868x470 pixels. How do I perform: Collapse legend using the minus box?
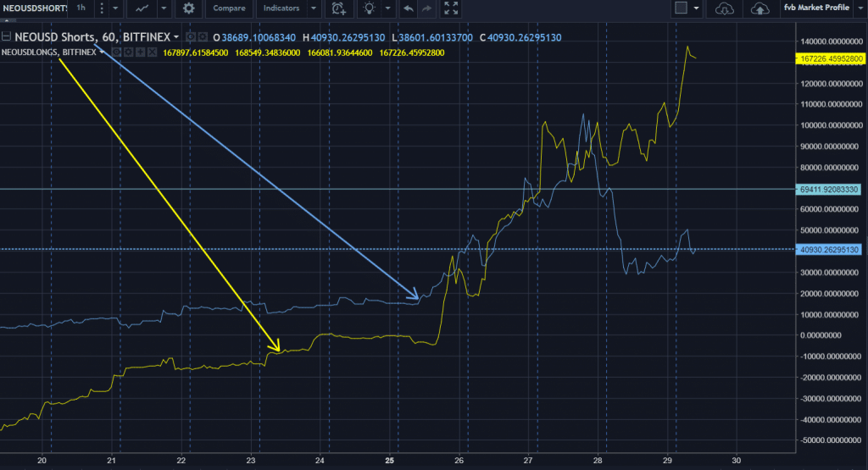pos(7,38)
